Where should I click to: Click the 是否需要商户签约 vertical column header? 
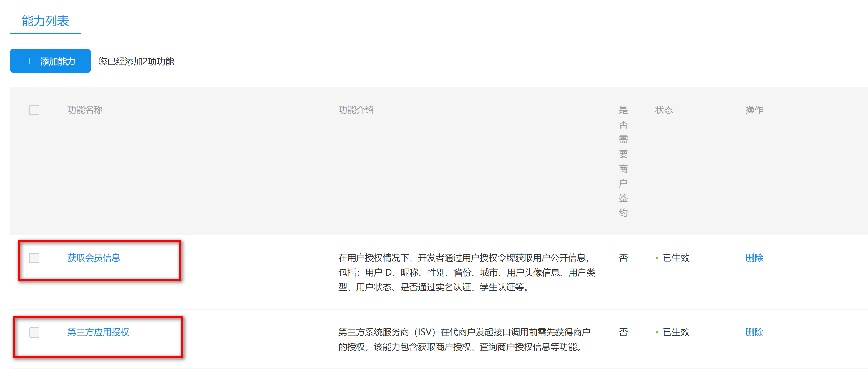[623, 161]
